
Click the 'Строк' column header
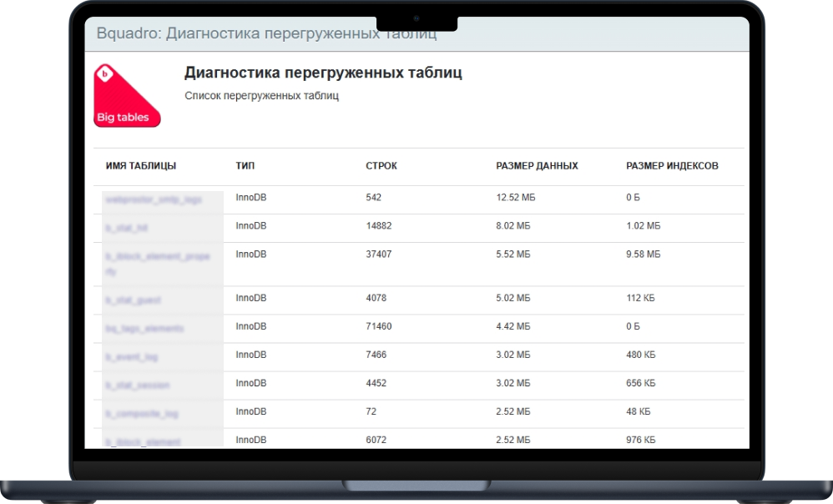point(381,166)
